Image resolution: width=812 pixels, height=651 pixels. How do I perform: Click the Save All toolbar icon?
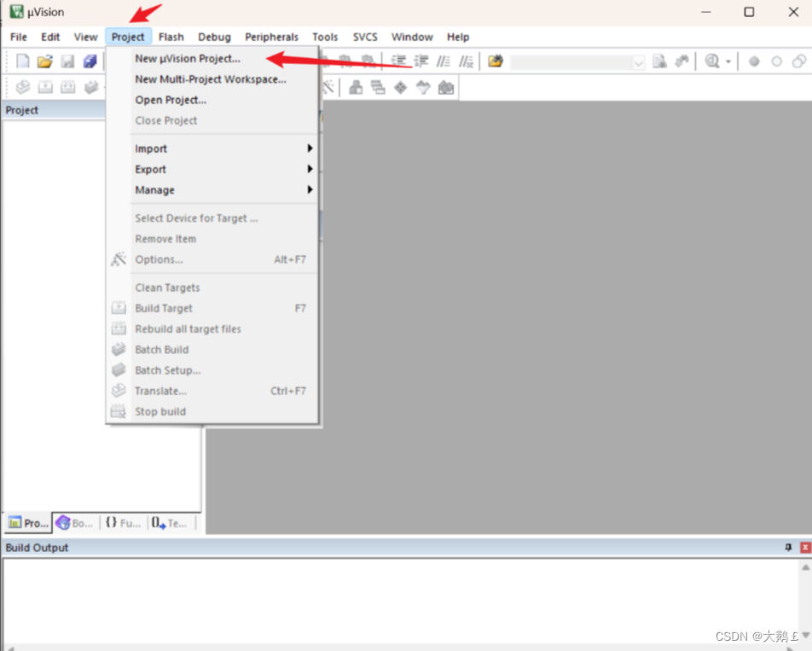pyautogui.click(x=90, y=61)
